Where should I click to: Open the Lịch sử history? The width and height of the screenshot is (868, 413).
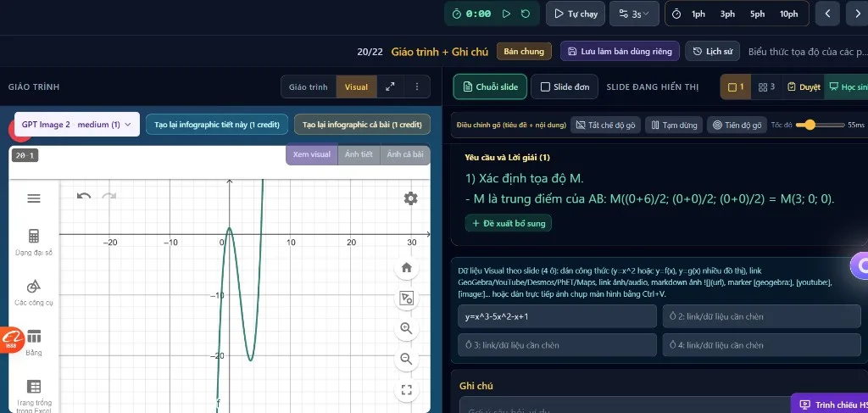pyautogui.click(x=713, y=52)
